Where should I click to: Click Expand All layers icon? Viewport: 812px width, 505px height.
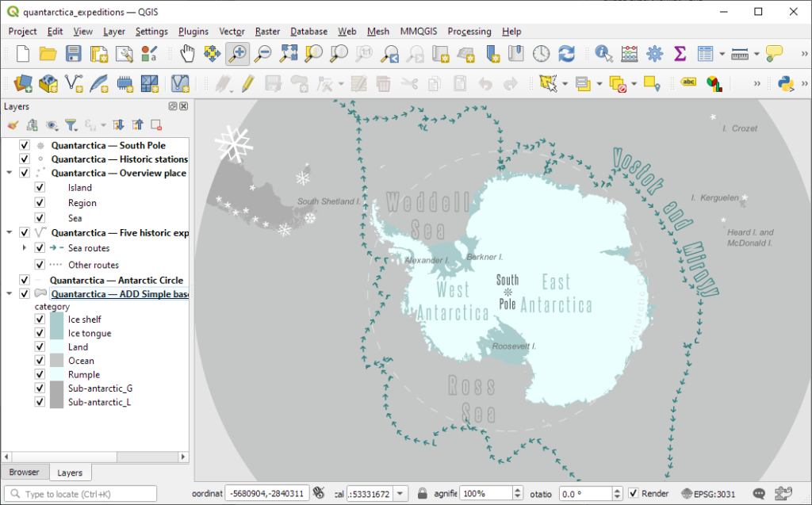[118, 124]
